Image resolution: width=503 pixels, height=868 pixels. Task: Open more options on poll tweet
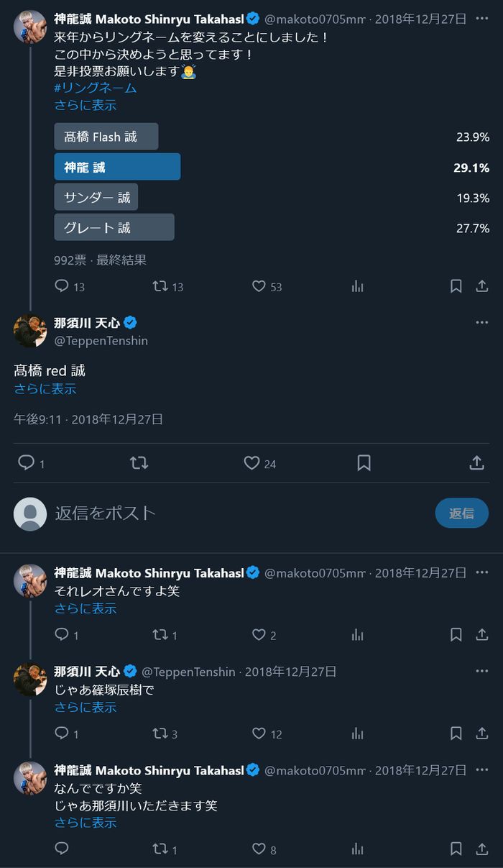[481, 19]
